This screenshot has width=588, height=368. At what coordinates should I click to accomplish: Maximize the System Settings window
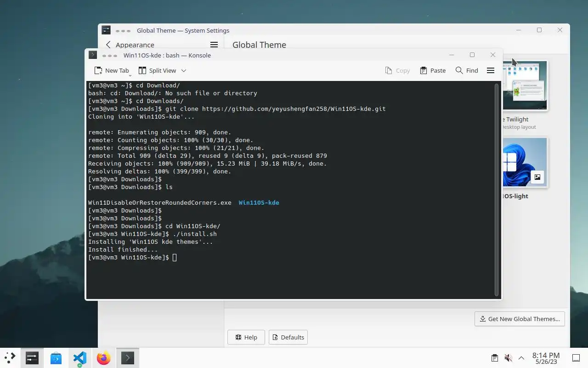click(539, 30)
